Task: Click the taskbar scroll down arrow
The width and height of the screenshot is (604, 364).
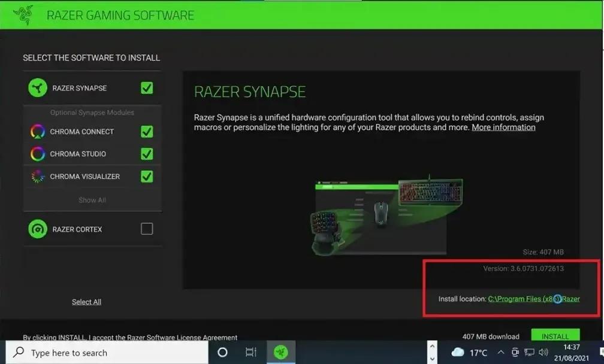Action: (x=432, y=359)
